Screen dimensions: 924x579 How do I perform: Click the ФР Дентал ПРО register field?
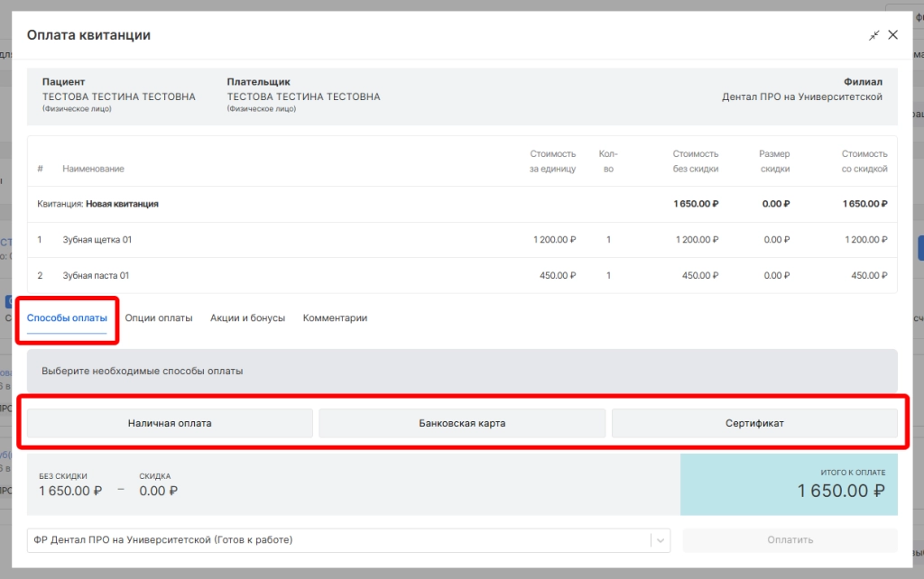point(338,540)
